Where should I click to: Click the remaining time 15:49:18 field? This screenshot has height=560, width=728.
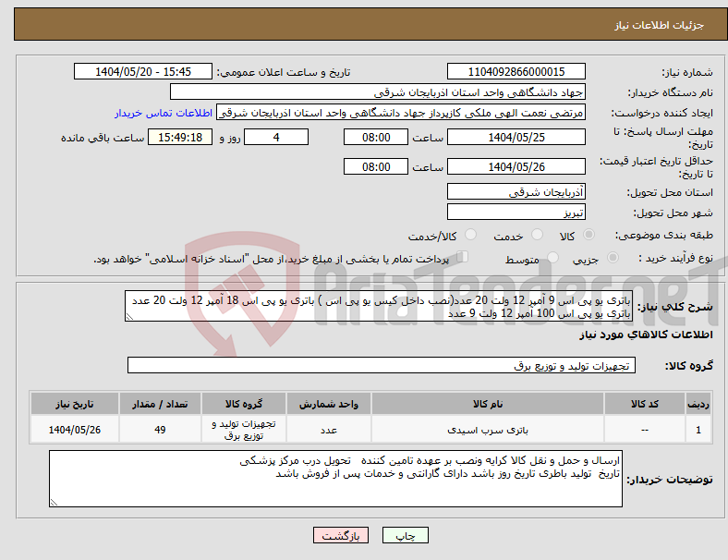pyautogui.click(x=180, y=137)
